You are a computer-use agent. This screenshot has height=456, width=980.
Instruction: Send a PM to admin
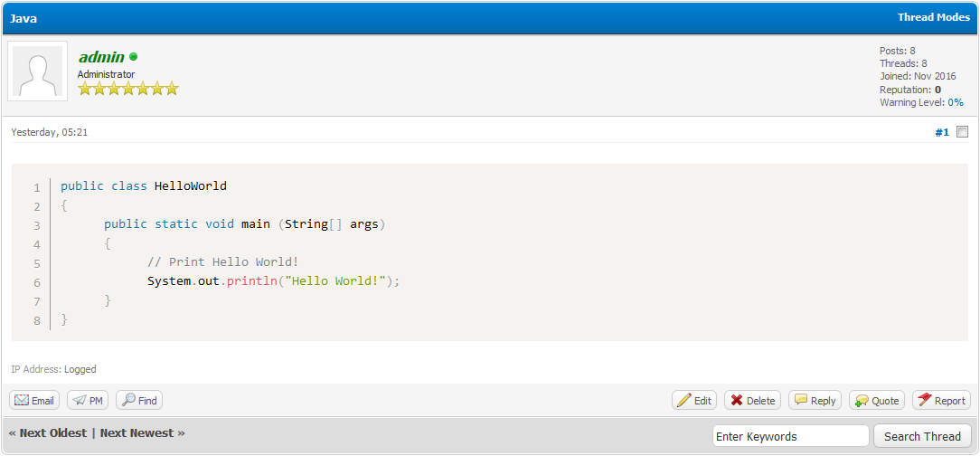[88, 400]
